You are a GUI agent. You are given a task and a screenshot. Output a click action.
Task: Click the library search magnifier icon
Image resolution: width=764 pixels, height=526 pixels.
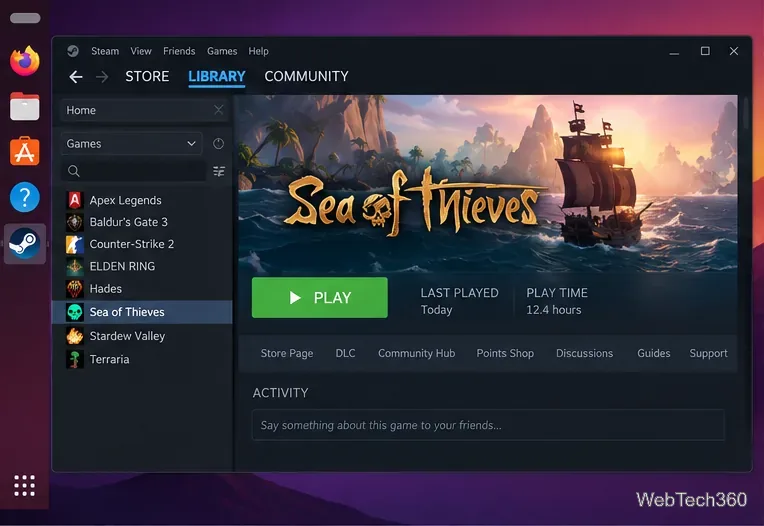pos(74,171)
